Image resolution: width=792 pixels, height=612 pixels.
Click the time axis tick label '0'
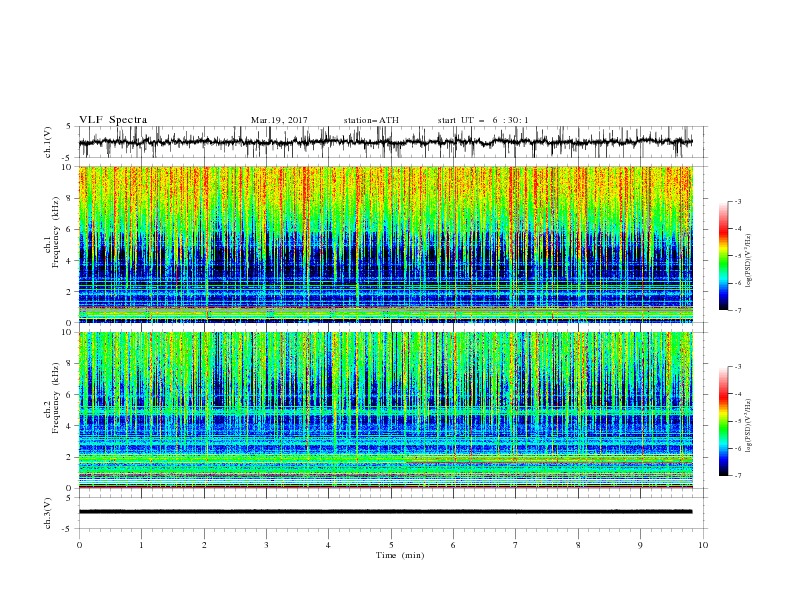tap(79, 545)
